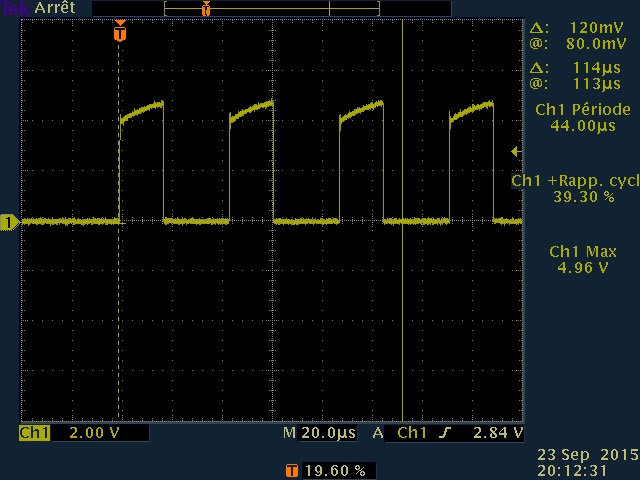Image resolution: width=640 pixels, height=480 pixels.
Task: Click the channel 1 ground reference marker
Action: 9,223
